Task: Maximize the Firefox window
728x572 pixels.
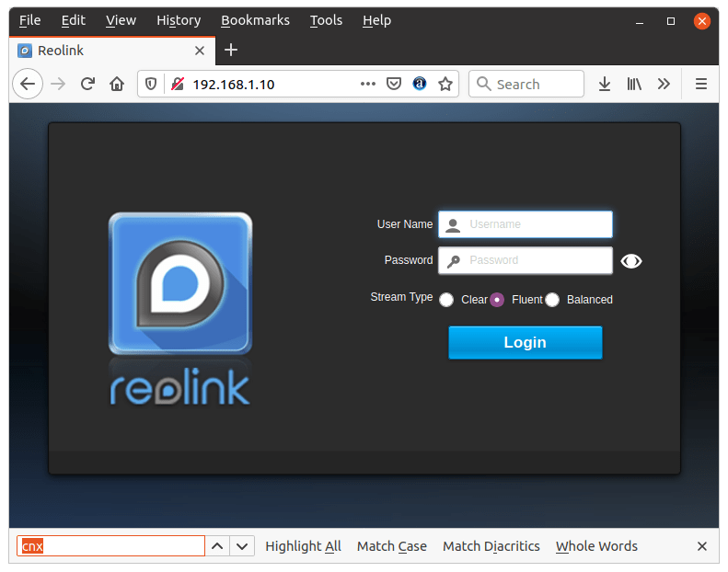Action: click(x=670, y=21)
